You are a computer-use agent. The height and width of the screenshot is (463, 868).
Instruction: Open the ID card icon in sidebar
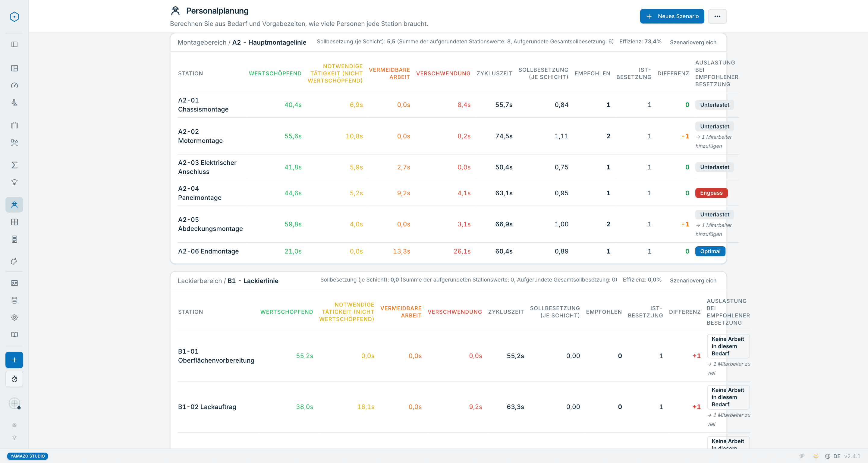pyautogui.click(x=14, y=283)
